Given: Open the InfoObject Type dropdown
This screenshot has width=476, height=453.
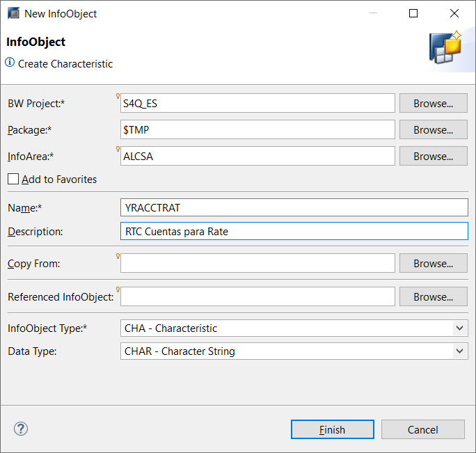Looking at the screenshot, I should (x=459, y=328).
